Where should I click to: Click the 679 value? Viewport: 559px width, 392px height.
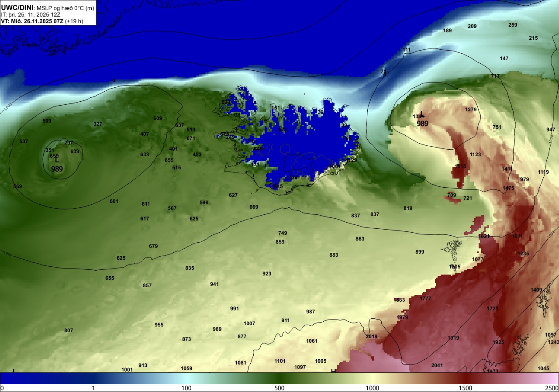153,246
